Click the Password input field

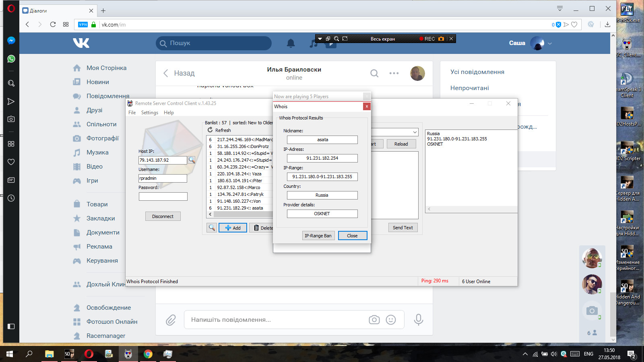click(x=163, y=196)
